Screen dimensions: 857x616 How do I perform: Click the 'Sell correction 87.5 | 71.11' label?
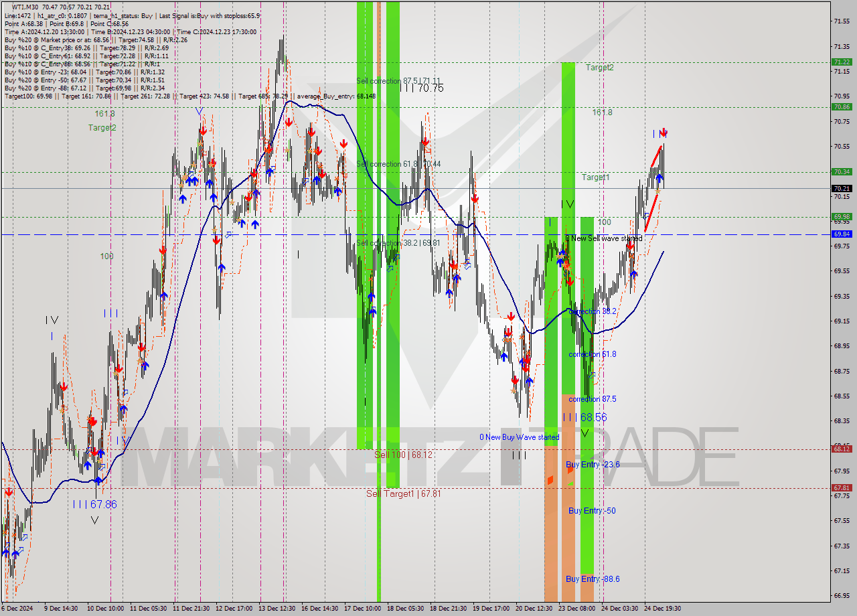coord(398,80)
